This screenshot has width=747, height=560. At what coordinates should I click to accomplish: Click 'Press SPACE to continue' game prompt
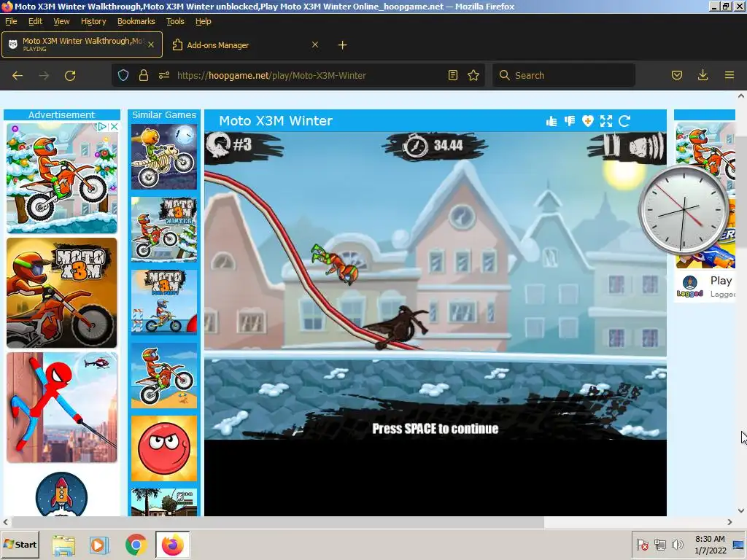pos(435,429)
